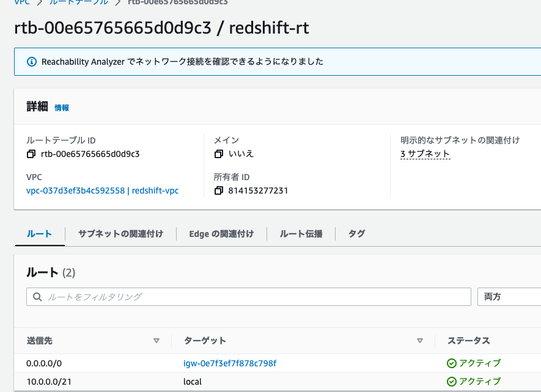541x392 pixels.
Task: Switch to the サブネットの関連付け tab
Action: tap(120, 233)
